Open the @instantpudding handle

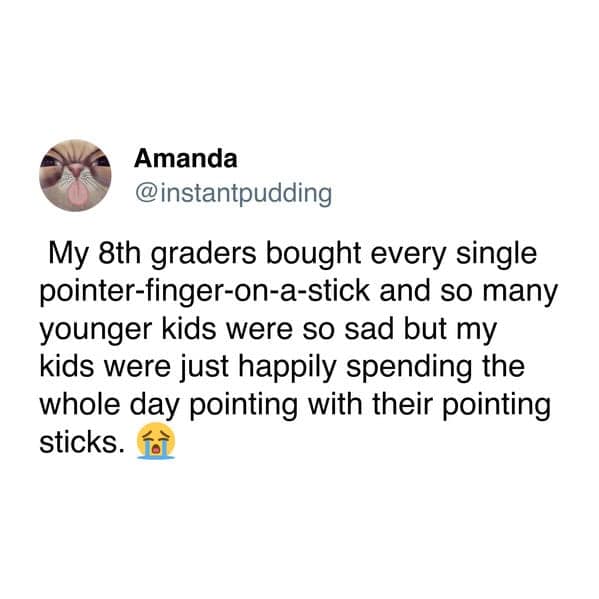233,194
